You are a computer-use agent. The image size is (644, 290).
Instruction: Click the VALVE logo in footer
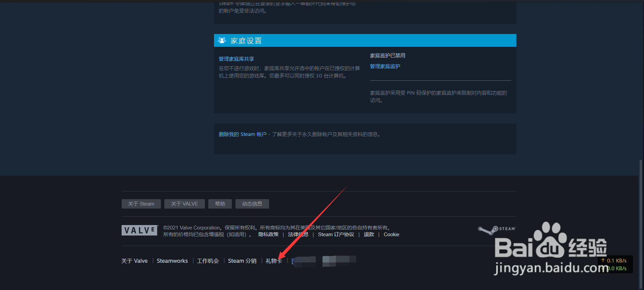point(140,230)
